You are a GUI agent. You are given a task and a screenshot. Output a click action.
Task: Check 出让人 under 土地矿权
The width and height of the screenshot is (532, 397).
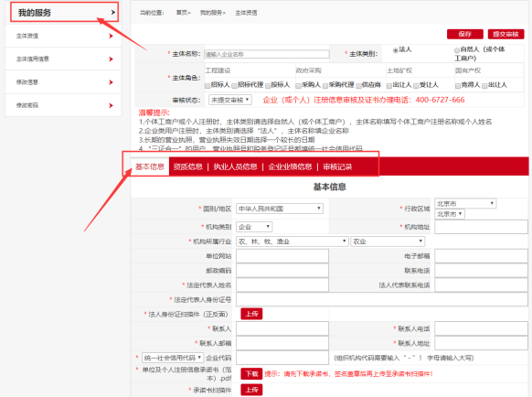(x=389, y=86)
